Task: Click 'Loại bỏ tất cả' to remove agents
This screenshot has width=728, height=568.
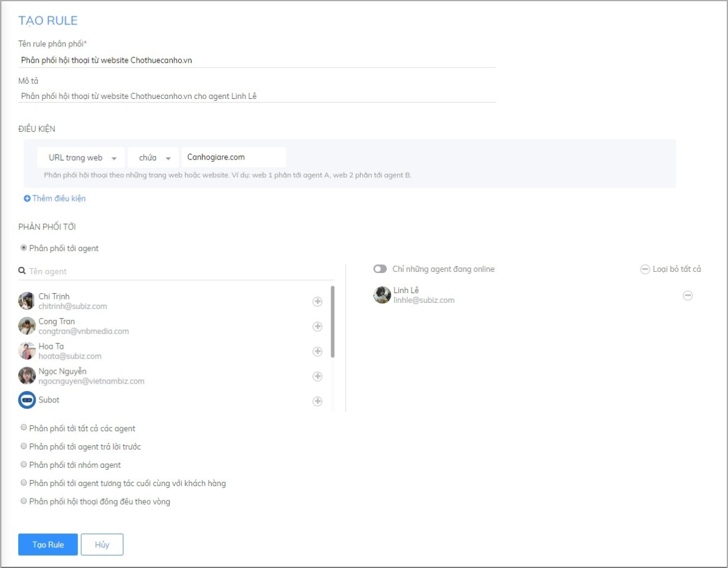Action: pos(671,269)
